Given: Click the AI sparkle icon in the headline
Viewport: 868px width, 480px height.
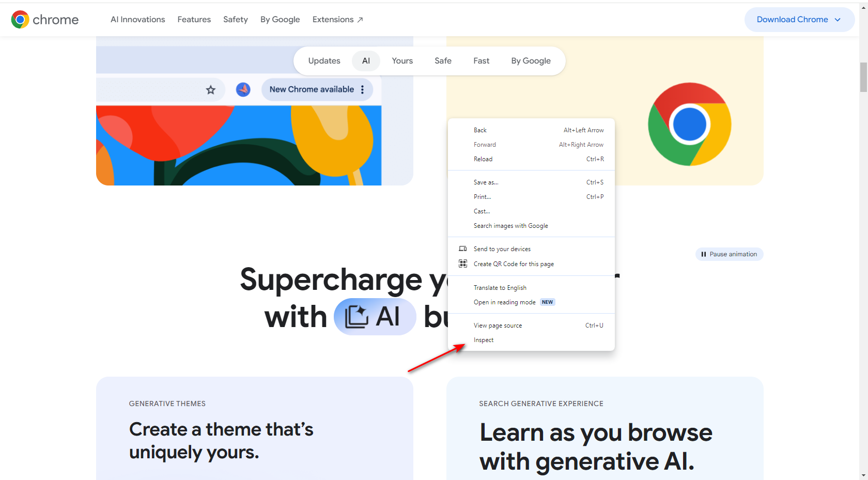Looking at the screenshot, I should [x=356, y=317].
